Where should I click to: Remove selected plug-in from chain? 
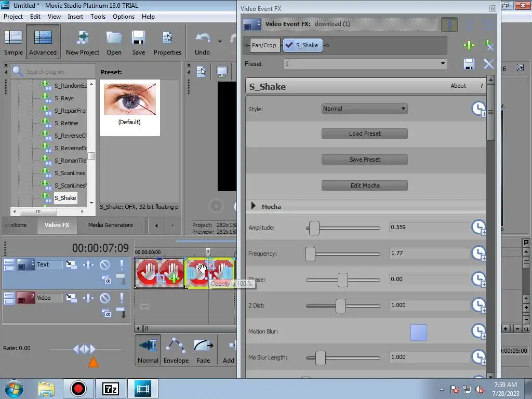tap(488, 45)
